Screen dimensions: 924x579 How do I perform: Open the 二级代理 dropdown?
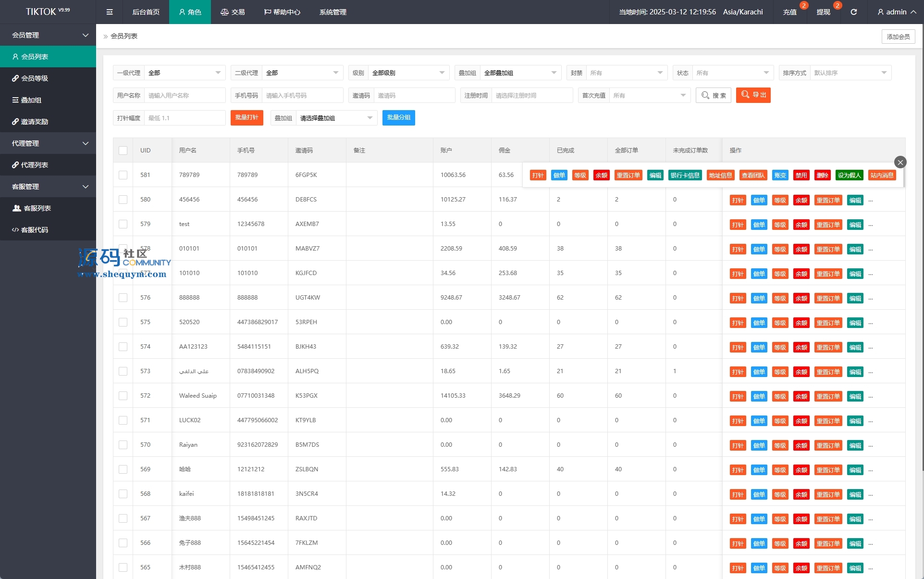tap(302, 73)
